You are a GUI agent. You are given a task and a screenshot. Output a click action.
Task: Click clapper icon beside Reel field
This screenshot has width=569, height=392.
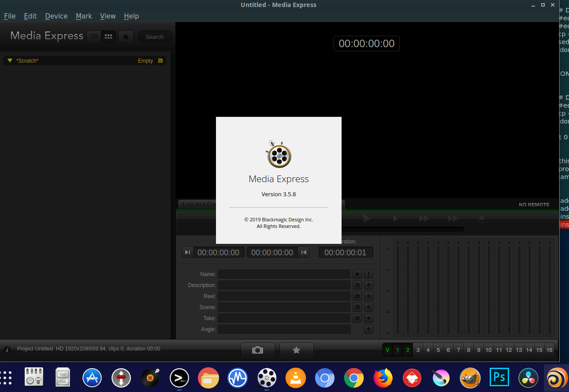[x=357, y=296]
